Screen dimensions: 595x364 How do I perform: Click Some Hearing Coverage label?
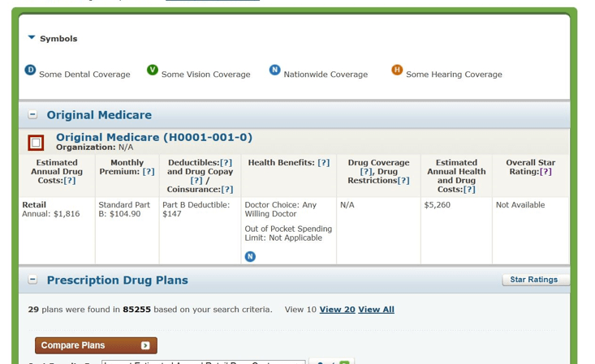click(x=454, y=75)
